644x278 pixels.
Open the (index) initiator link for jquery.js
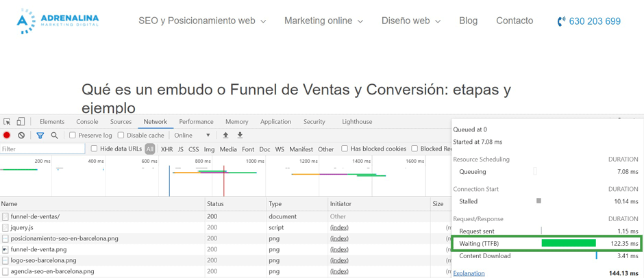click(x=339, y=227)
